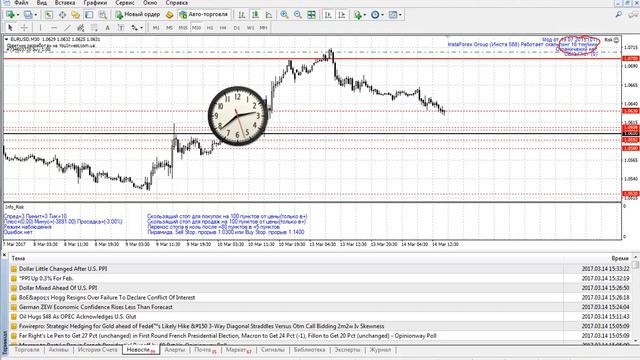
Task: Switch to the Торговля tab
Action: (x=27, y=350)
